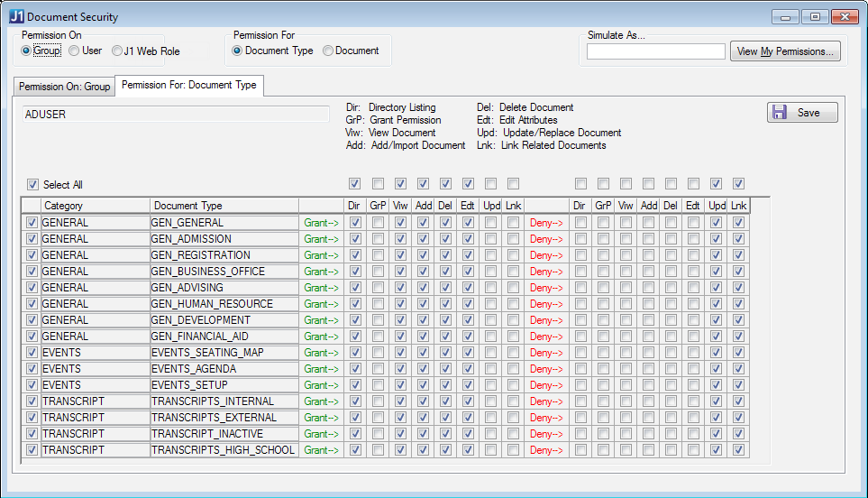Select the User radio button
868x498 pixels.
75,51
